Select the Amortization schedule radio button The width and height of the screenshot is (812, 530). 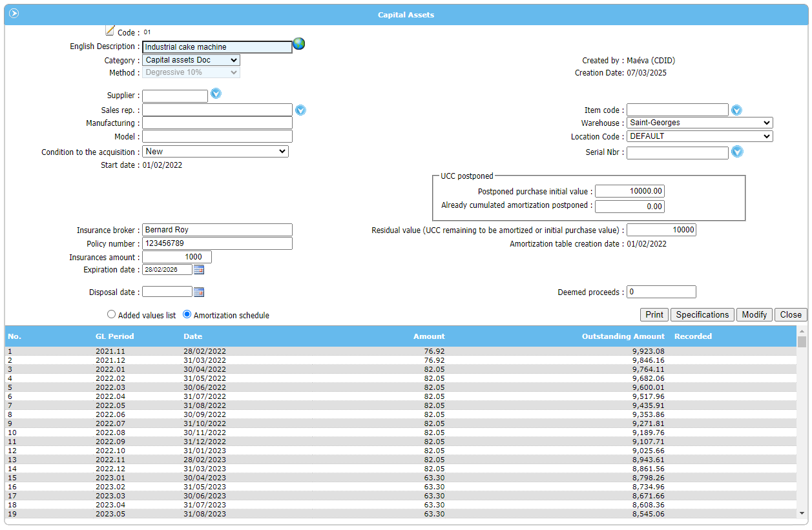tap(187, 314)
